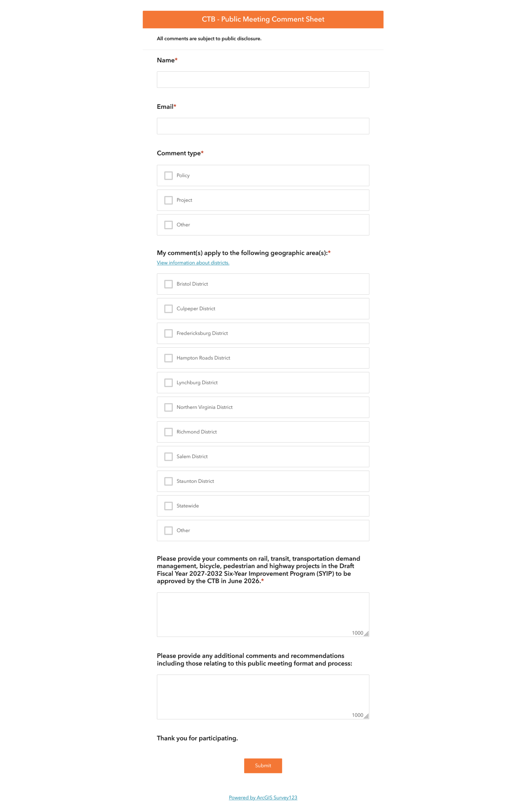
Task: Click the SYIP comments text area
Action: click(263, 614)
